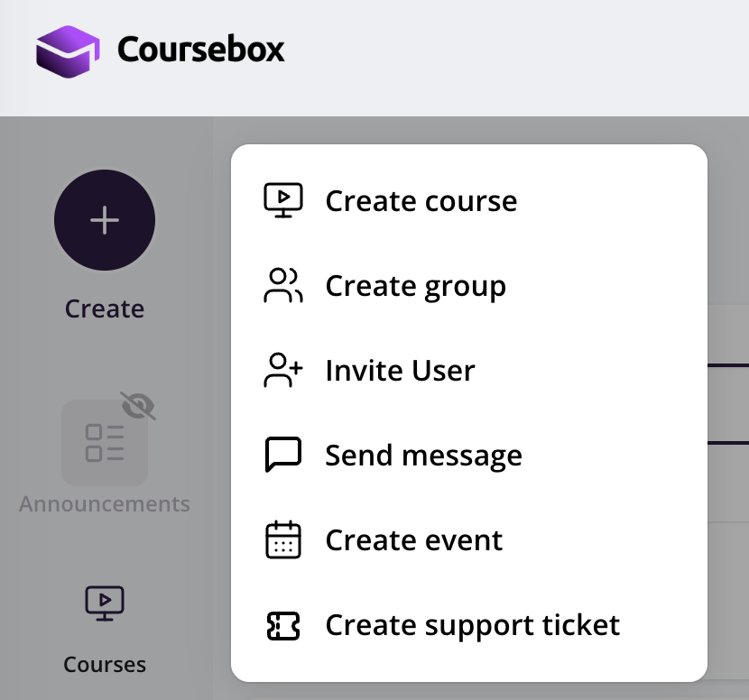
Task: Click the speech bubble icon for Send message
Action: (283, 456)
